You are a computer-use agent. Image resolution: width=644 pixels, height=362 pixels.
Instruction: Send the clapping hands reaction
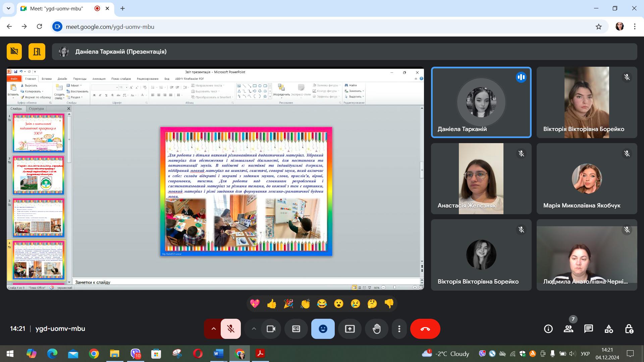coord(305,304)
